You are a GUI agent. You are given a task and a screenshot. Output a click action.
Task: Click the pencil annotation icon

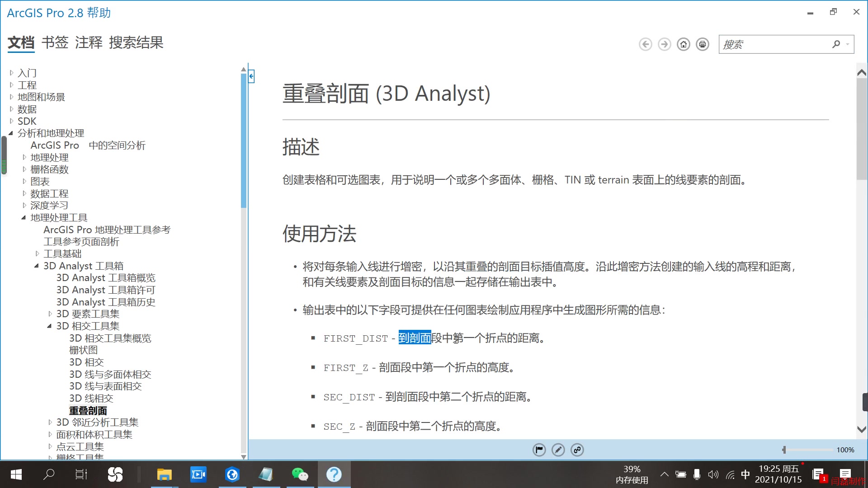(558, 450)
